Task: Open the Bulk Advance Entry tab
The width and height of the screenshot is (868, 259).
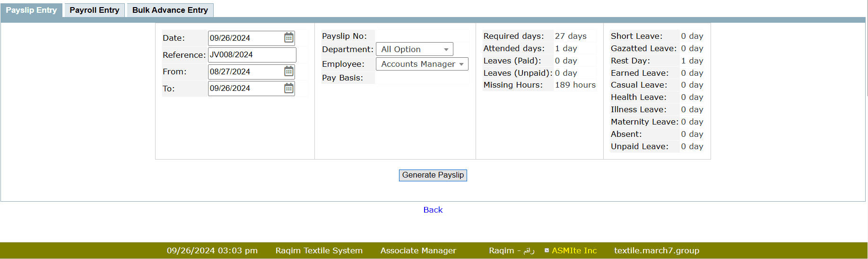Action: click(x=170, y=10)
